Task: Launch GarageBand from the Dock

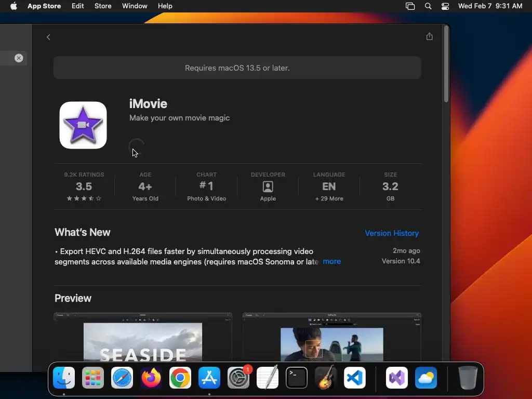Action: click(326, 378)
